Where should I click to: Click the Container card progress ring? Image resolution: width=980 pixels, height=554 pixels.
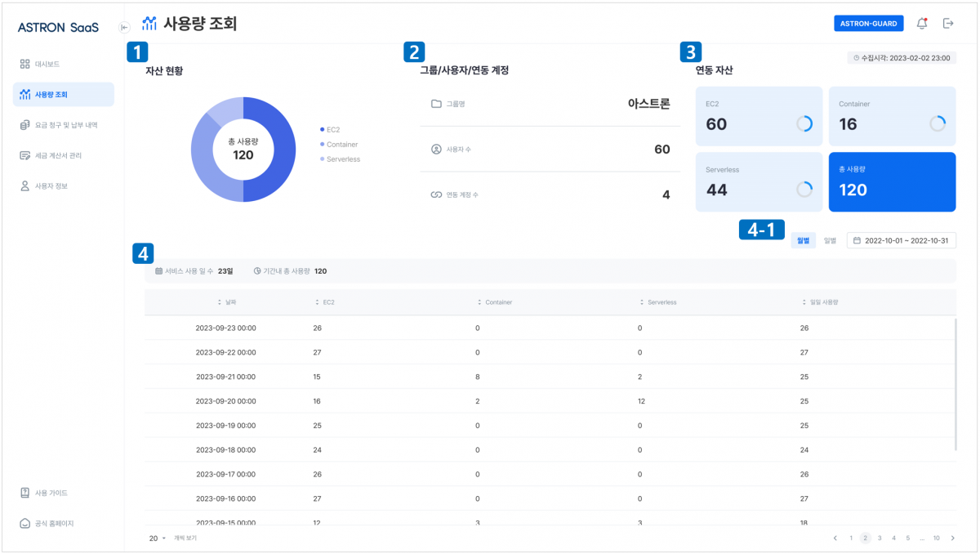pos(938,123)
